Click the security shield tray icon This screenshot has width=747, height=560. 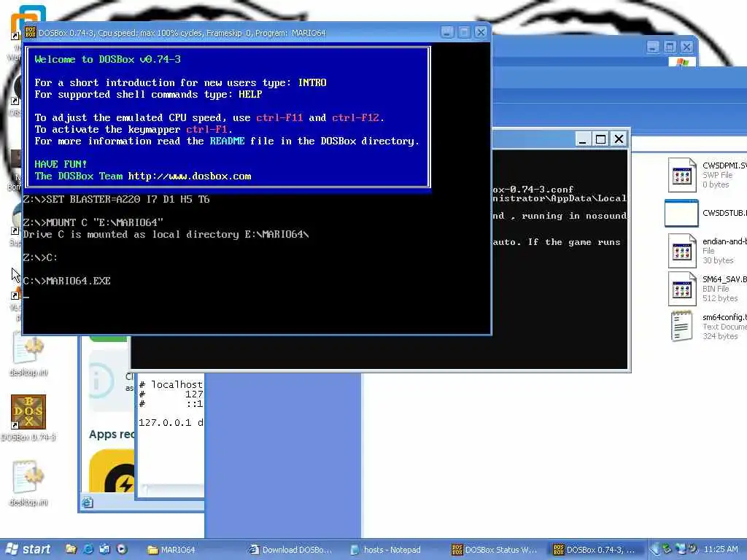click(x=667, y=549)
